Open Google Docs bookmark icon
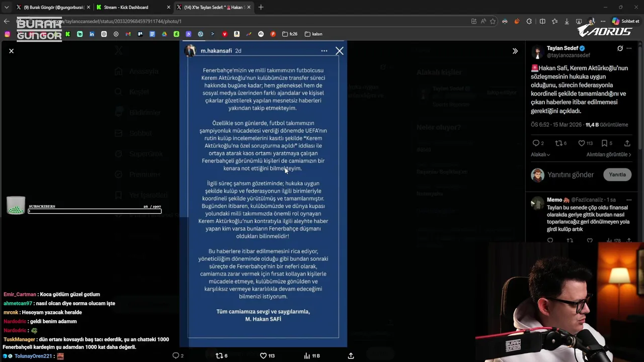644x362 pixels. pos(152,34)
